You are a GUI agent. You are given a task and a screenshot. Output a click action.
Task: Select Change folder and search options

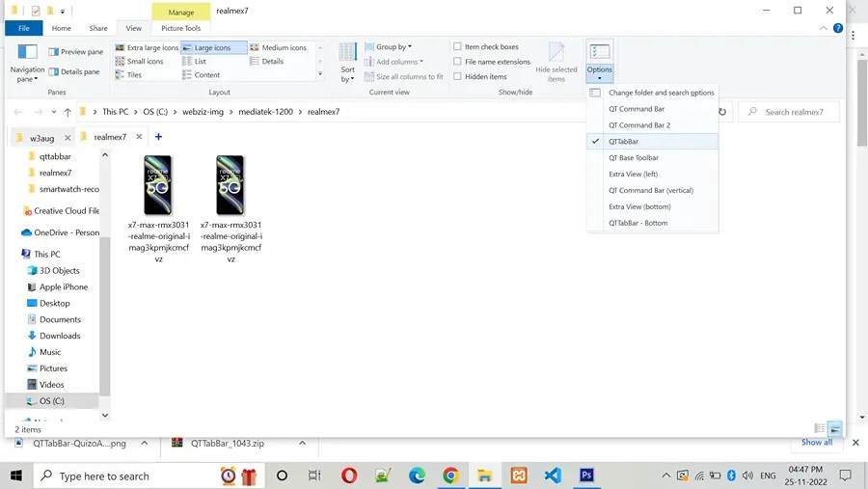click(653, 93)
